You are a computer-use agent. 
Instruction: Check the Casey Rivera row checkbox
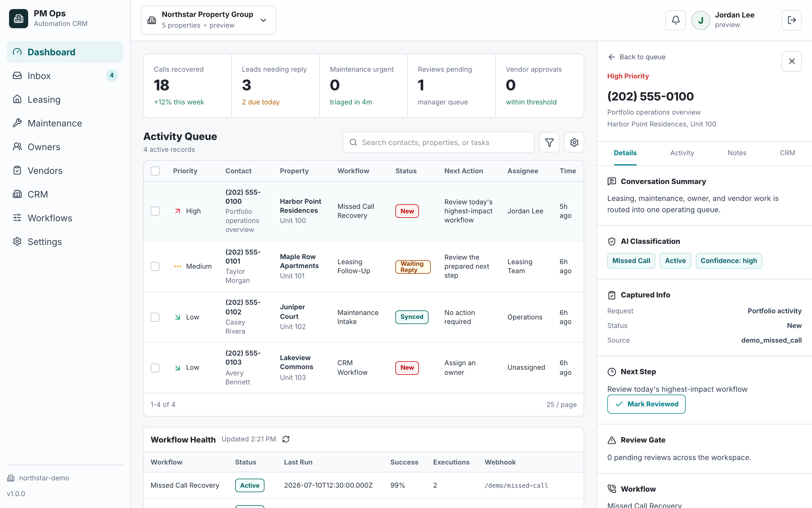[155, 317]
